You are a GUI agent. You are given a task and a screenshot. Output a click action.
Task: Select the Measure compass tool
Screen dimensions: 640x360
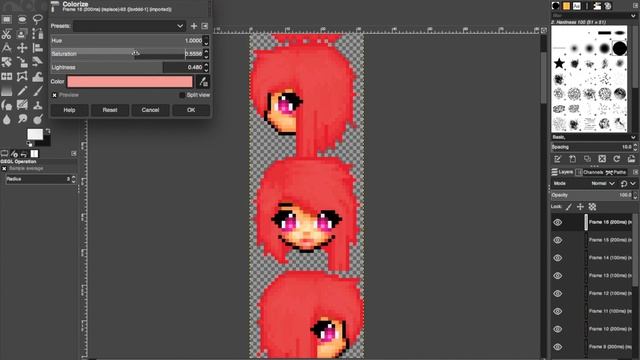[7, 48]
